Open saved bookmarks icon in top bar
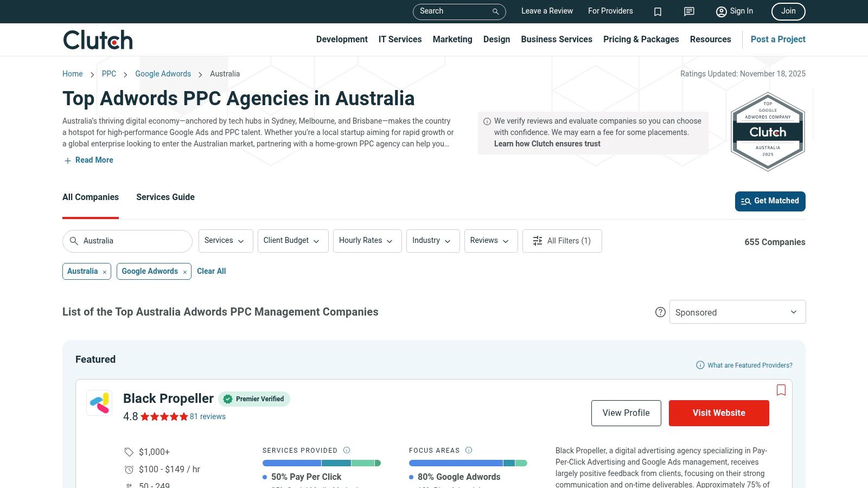The image size is (868, 488). [658, 11]
